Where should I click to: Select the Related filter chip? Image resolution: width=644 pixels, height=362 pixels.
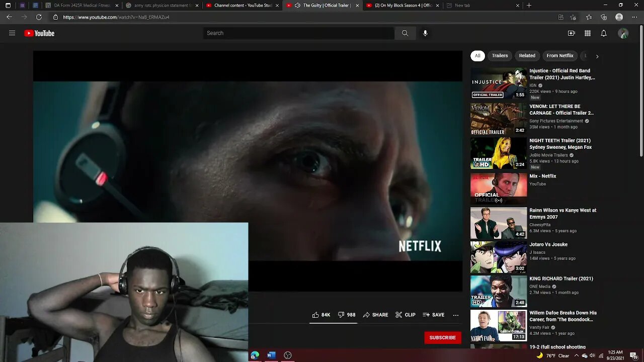coord(527,56)
